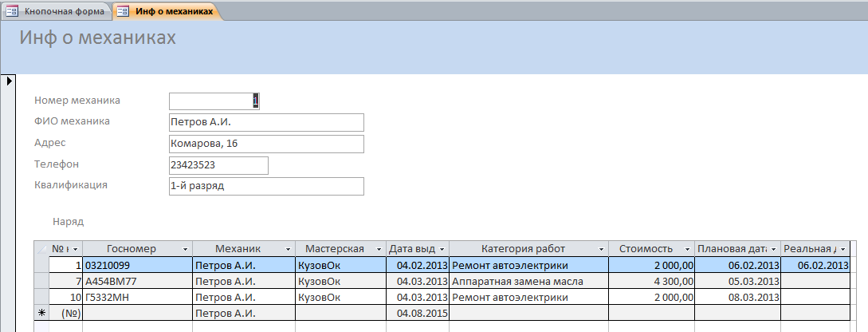The image size is (868, 332).
Task: Select the row selector for record 7
Action: pos(41,281)
